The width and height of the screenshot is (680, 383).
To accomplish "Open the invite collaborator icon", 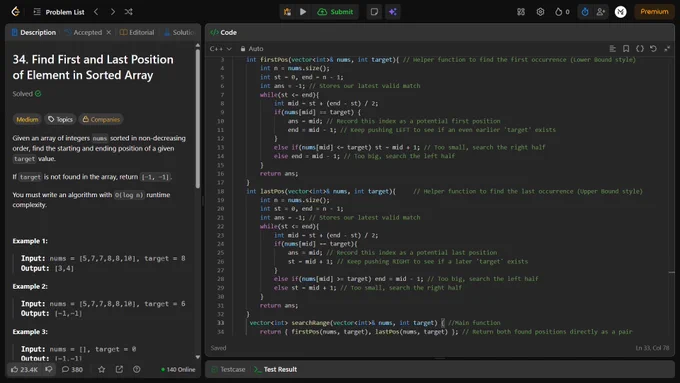I will pos(601,12).
